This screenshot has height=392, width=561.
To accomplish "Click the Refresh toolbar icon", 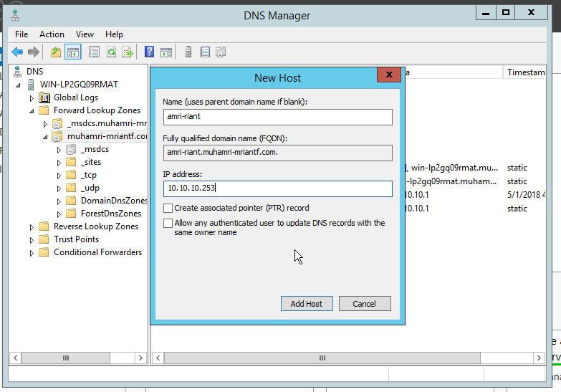I will (x=111, y=52).
